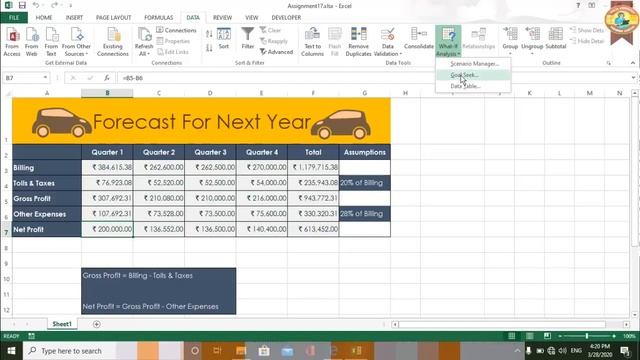The image size is (640, 360).
Task: Switch to Page Layout view in status bar
Action: pos(529,336)
